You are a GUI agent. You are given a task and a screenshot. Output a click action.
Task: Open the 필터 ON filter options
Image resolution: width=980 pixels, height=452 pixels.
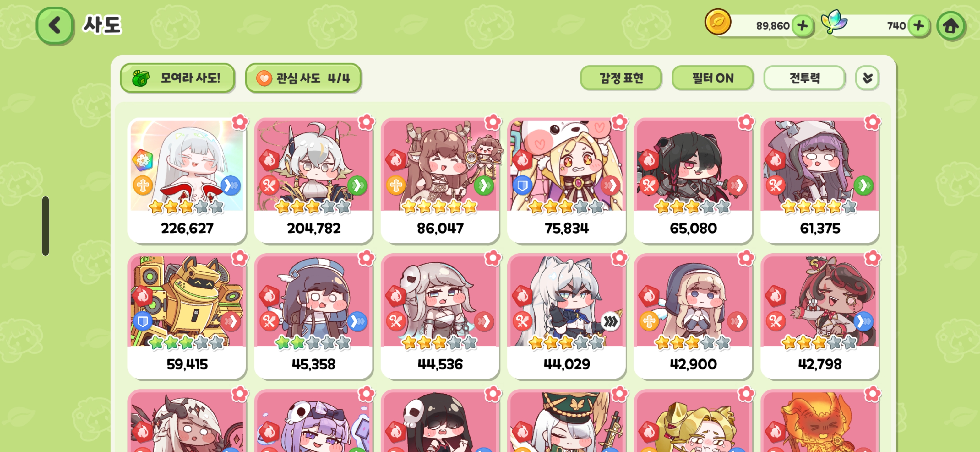(713, 78)
